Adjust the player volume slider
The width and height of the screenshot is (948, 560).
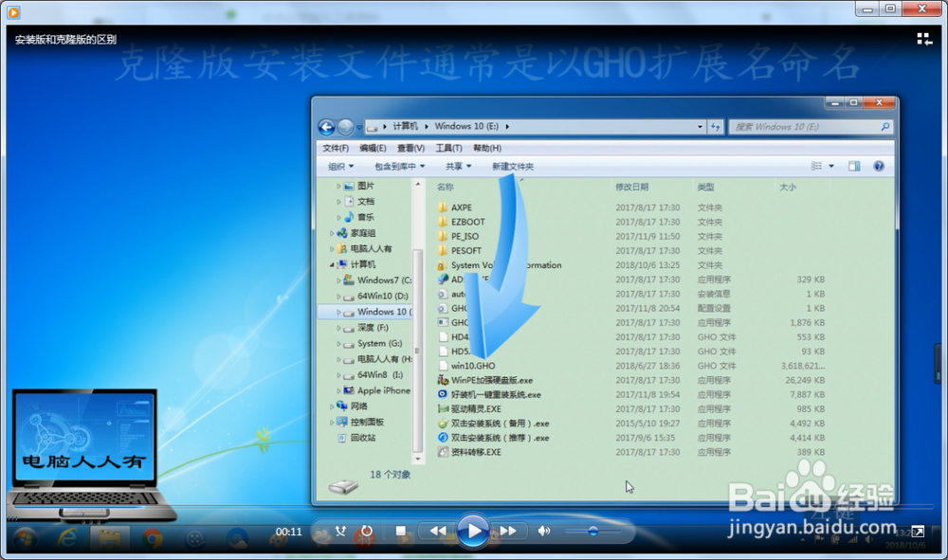coord(593,531)
